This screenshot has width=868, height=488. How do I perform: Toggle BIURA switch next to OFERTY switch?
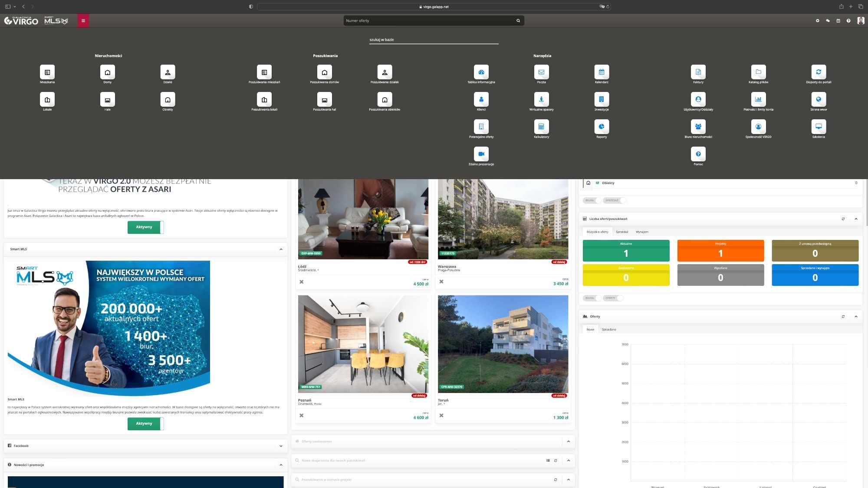point(592,298)
